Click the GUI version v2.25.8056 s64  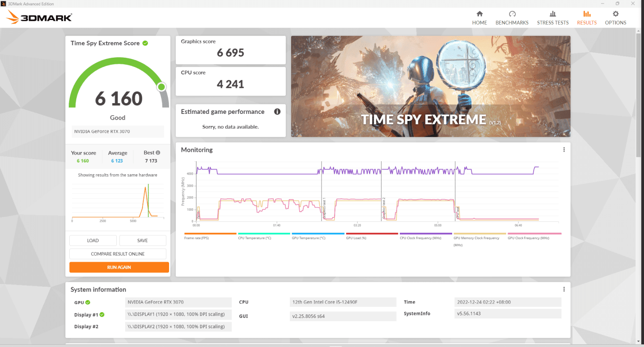(x=343, y=316)
